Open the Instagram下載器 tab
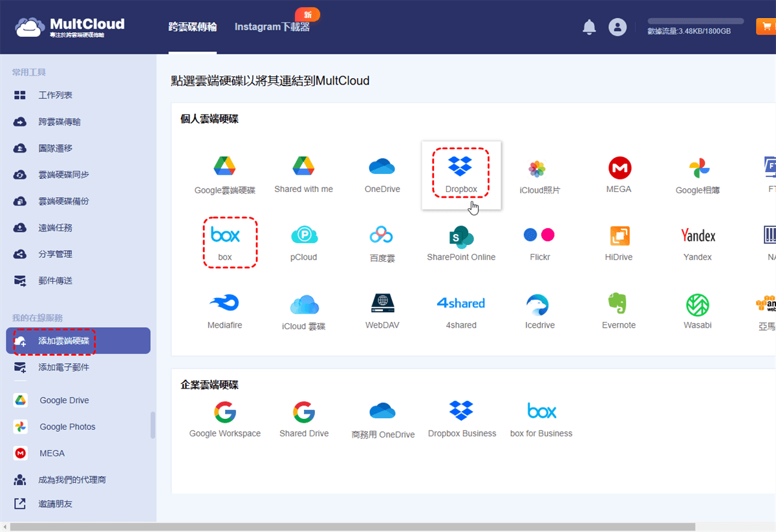Screen dimensions: 776x532 pos(272,27)
